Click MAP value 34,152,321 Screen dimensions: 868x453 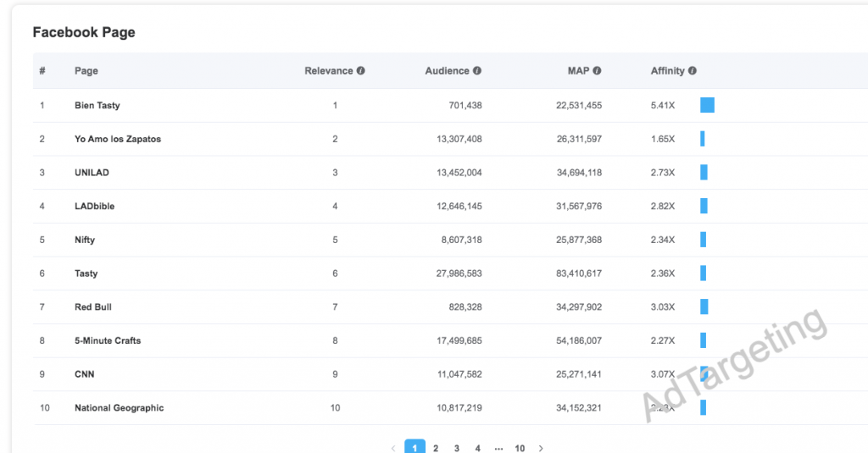(x=579, y=407)
